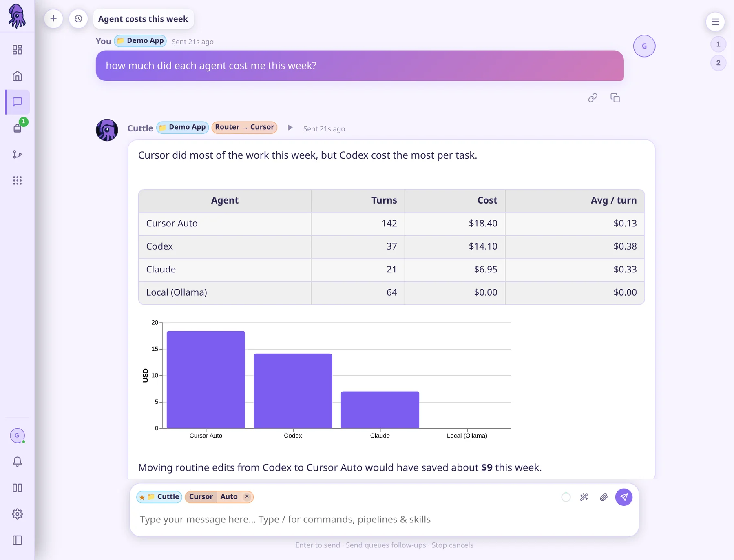The width and height of the screenshot is (734, 560).
Task: Jump to message 2 in navigator
Action: [x=718, y=63]
